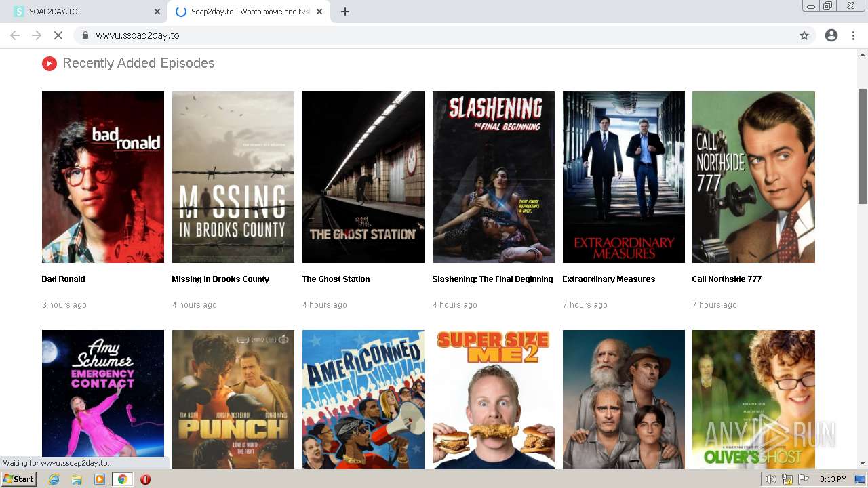Click the scrollbar down arrow

[x=863, y=463]
